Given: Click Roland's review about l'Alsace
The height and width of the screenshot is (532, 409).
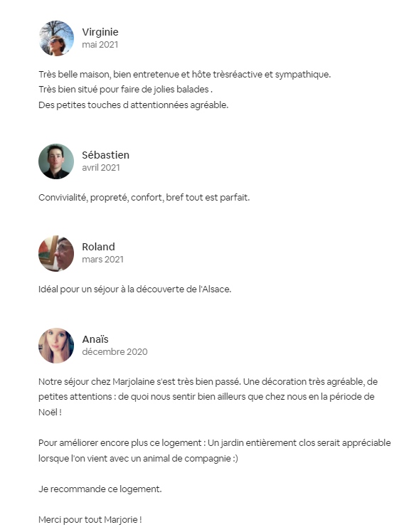Looking at the screenshot, I should pos(134,289).
